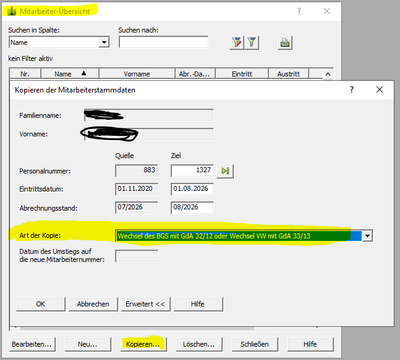Viewport: 400px width, 360px height.
Task: Click the Mitarbeiter-Übersicht window title icon
Action: tap(12, 11)
